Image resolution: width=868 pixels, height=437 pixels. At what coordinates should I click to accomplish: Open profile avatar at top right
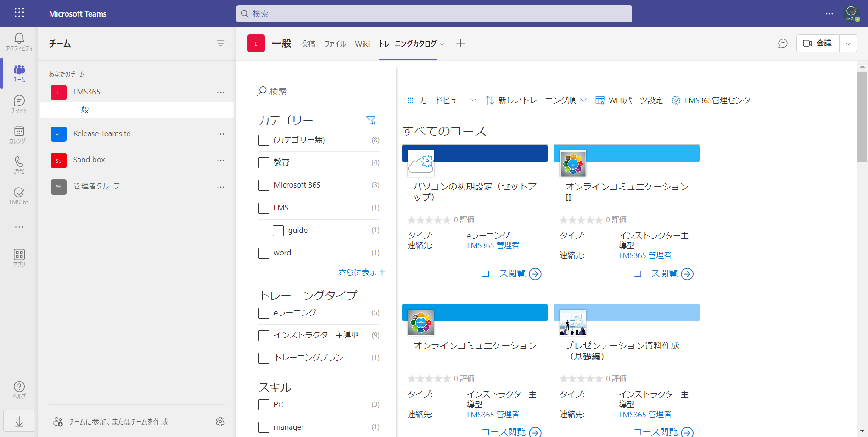click(851, 13)
